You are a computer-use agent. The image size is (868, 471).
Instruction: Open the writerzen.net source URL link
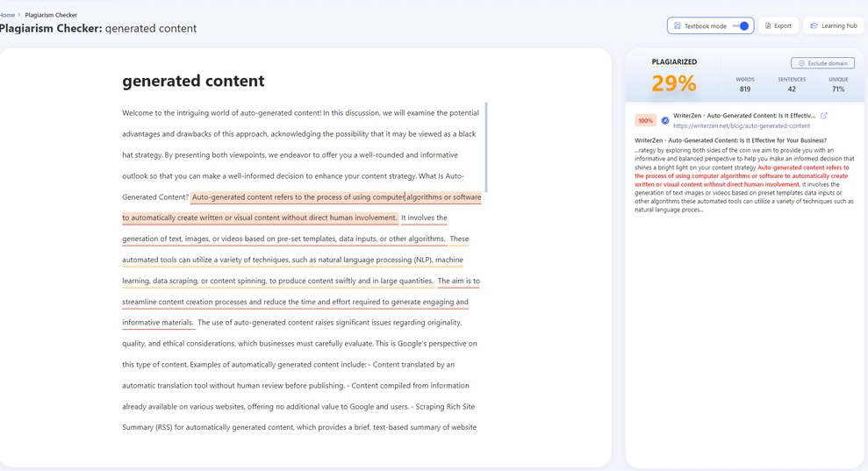point(742,126)
